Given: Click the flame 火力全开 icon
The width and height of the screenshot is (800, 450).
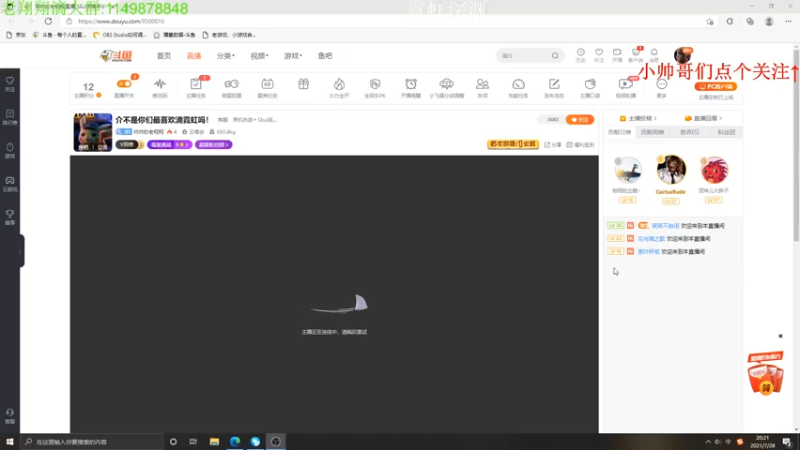Looking at the screenshot, I should [x=339, y=84].
